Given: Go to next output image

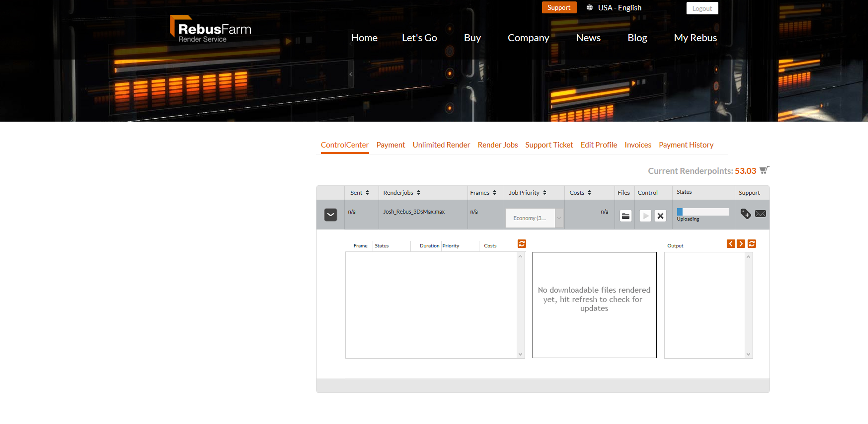Looking at the screenshot, I should click(741, 244).
